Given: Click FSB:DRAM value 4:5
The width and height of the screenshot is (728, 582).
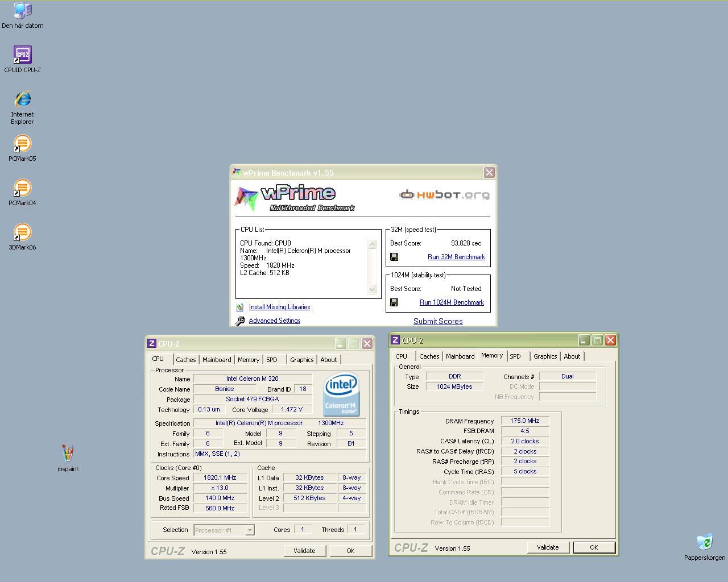Looking at the screenshot, I should 525,431.
